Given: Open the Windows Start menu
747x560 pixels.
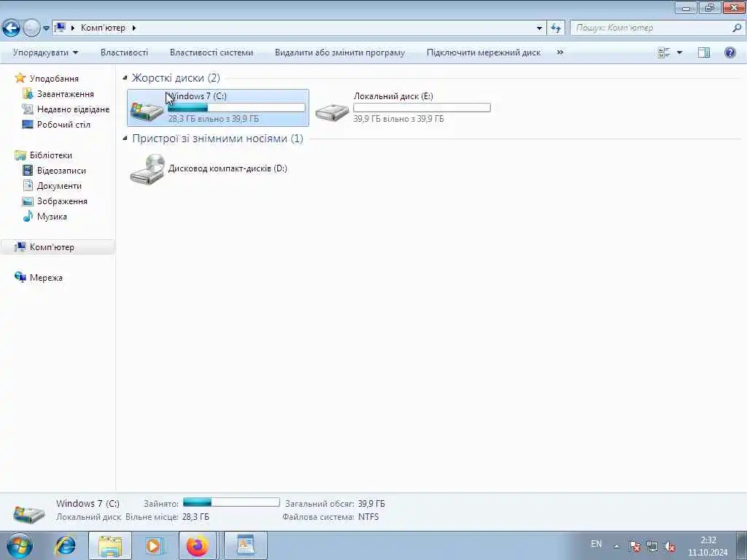Looking at the screenshot, I should [20, 545].
